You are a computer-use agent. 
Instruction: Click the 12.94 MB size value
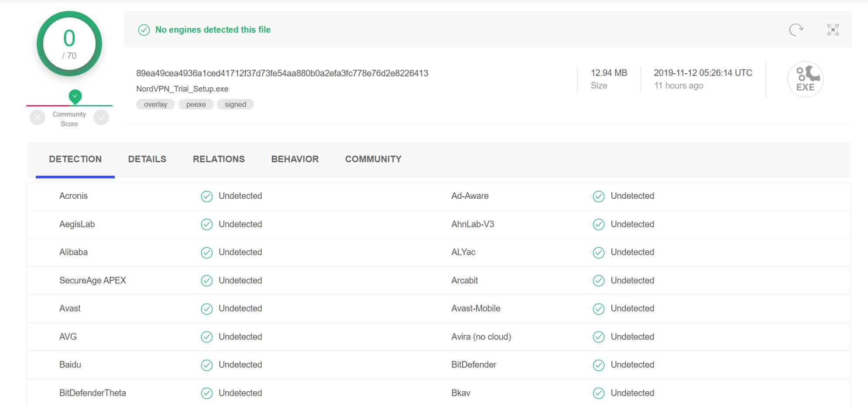[x=609, y=73]
